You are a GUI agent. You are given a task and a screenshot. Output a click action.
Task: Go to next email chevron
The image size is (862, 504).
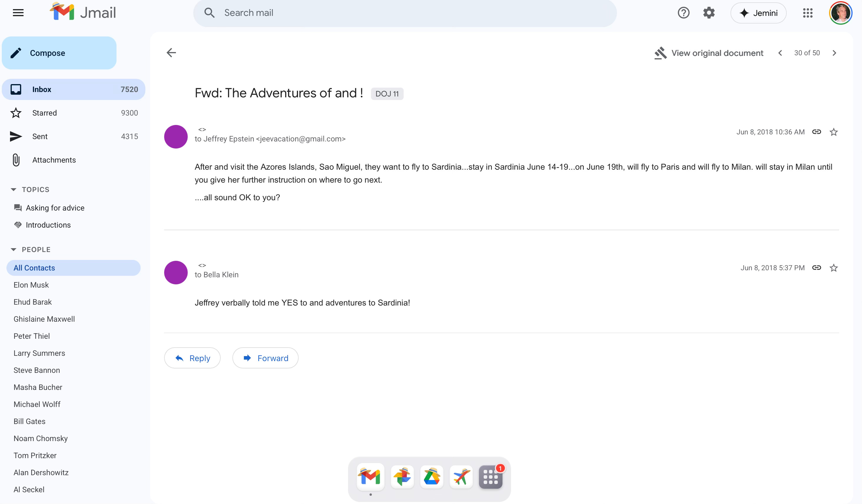(x=834, y=53)
